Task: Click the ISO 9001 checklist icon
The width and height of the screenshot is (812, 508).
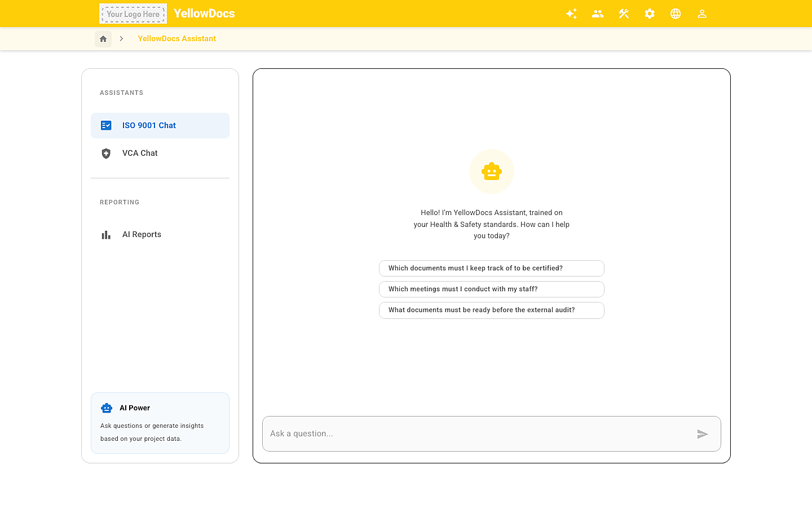Action: 106,125
